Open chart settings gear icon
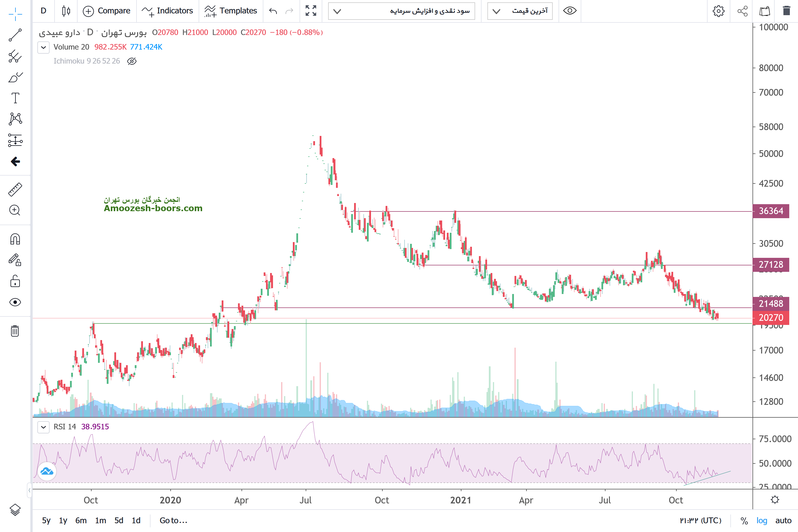Screen dimensions: 798x532 [x=718, y=11]
